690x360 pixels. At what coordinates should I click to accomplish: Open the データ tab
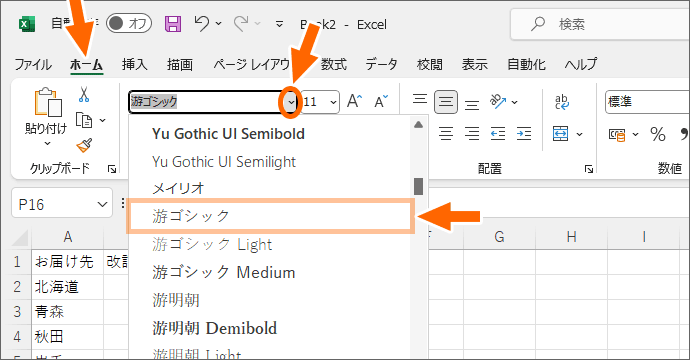[381, 65]
